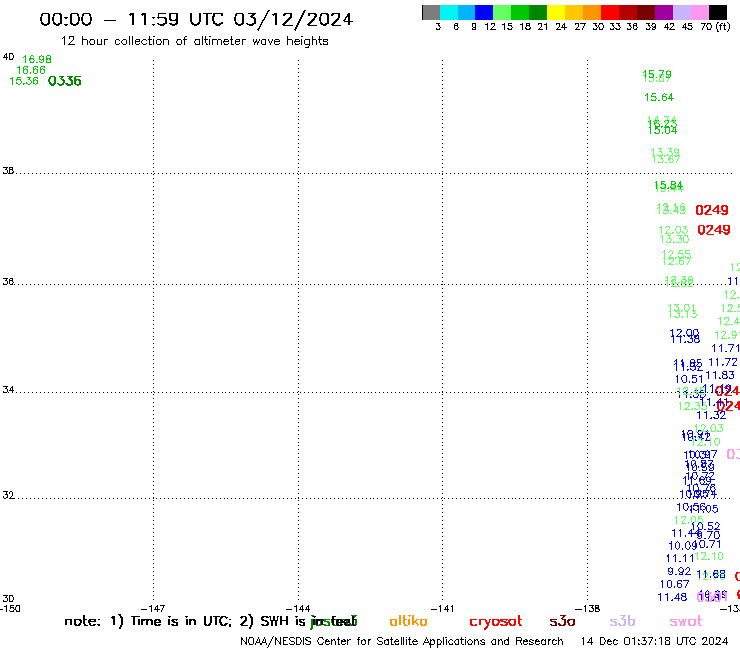The width and height of the screenshot is (740, 650).
Task: Click wave height value 9.92
Action: point(679,572)
